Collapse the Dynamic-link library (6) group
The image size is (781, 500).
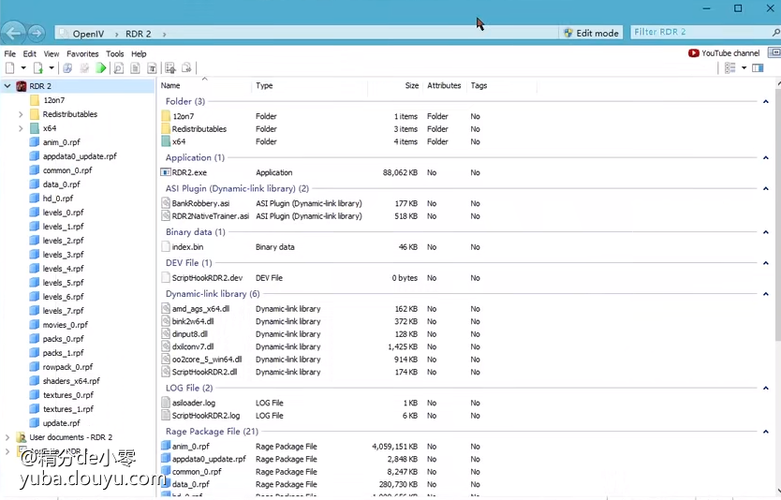coord(766,294)
